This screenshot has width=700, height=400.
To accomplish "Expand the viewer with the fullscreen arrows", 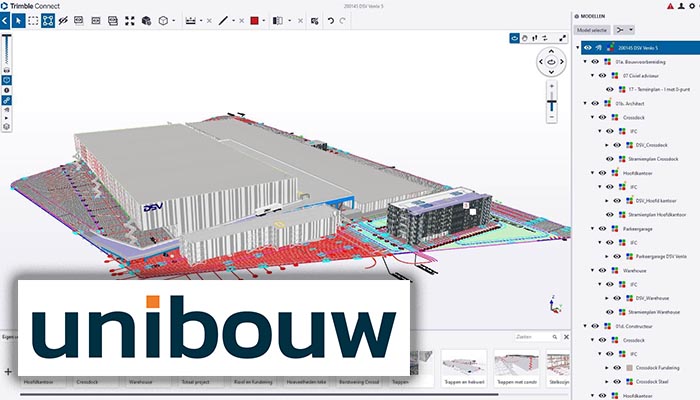I will [x=562, y=38].
